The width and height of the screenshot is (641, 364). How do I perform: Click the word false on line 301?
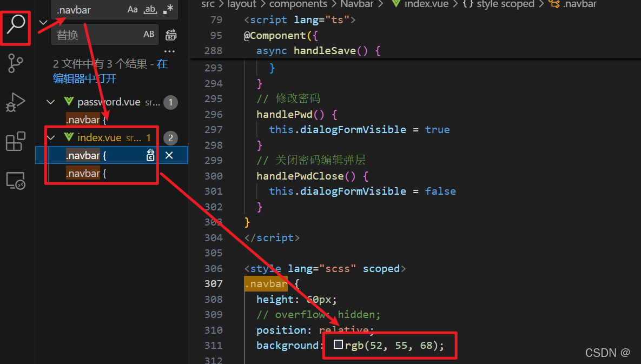pos(440,191)
